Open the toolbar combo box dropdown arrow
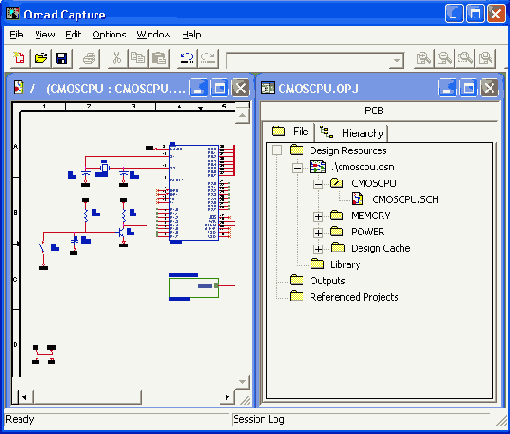This screenshot has height=434, width=510. click(396, 61)
